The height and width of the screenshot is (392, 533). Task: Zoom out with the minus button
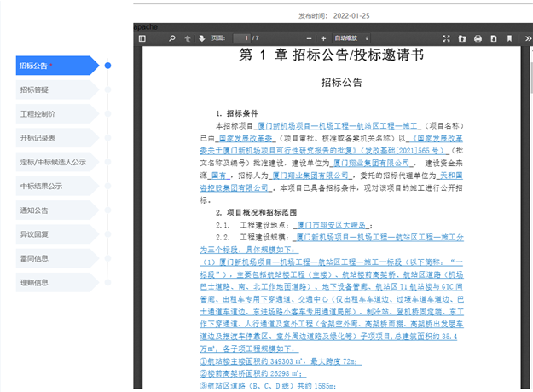(x=309, y=38)
